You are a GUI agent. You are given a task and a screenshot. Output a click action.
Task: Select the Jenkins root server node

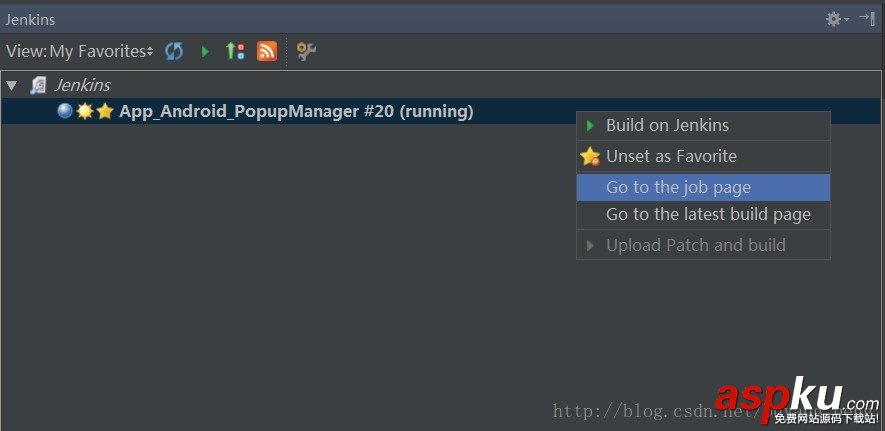[x=81, y=85]
